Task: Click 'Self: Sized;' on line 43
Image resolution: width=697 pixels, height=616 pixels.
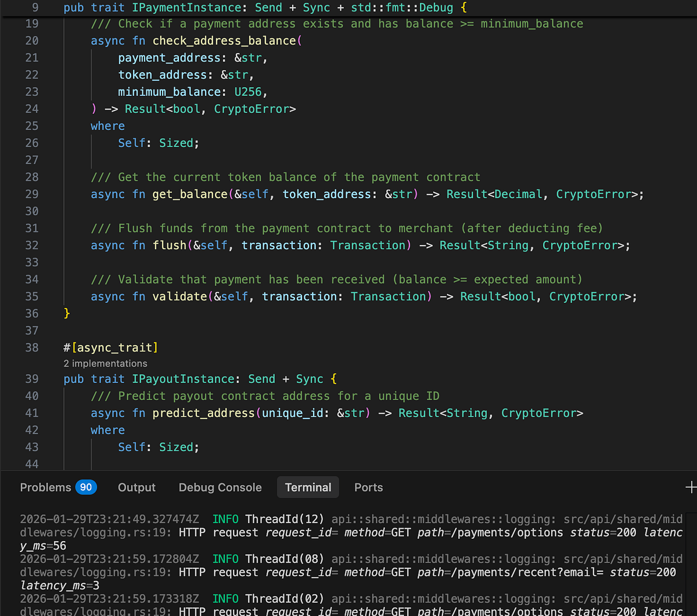Action: [x=159, y=447]
